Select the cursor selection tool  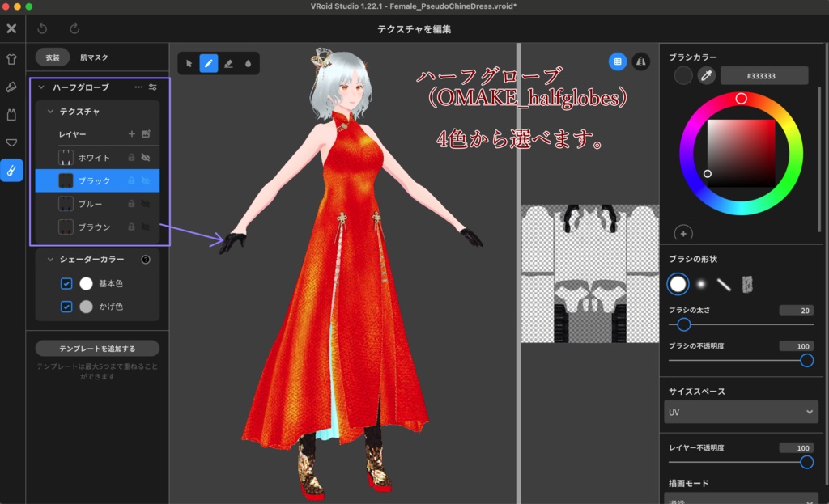coord(189,63)
